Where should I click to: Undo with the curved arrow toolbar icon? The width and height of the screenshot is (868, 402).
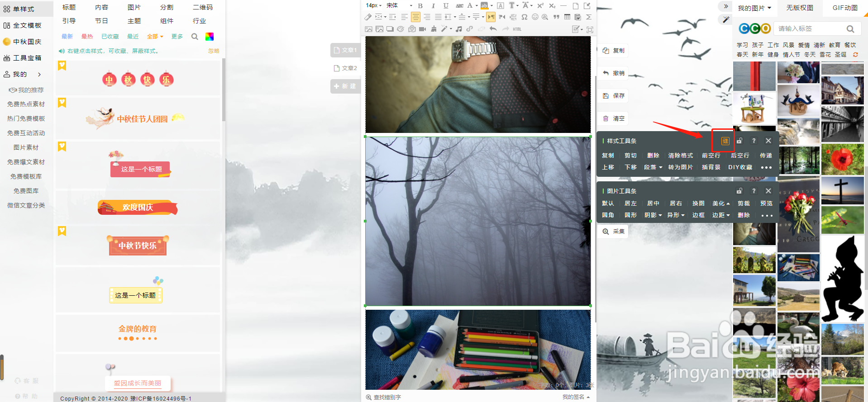pyautogui.click(x=493, y=29)
